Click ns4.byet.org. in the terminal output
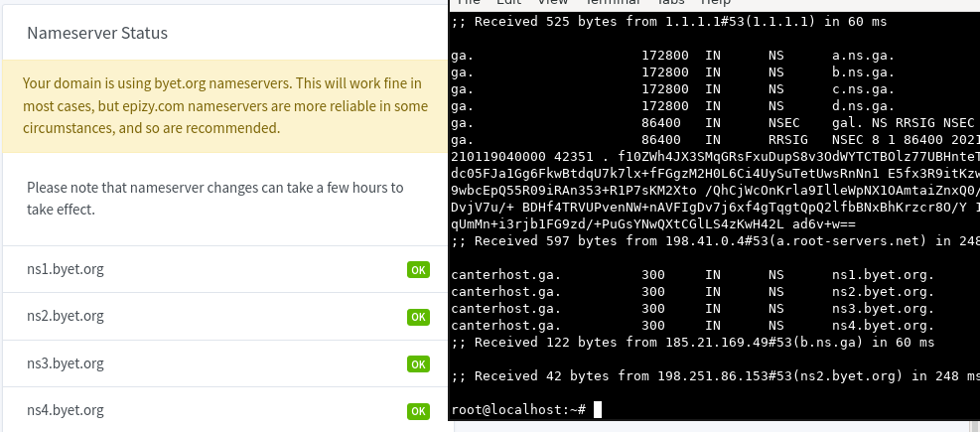 pos(883,325)
